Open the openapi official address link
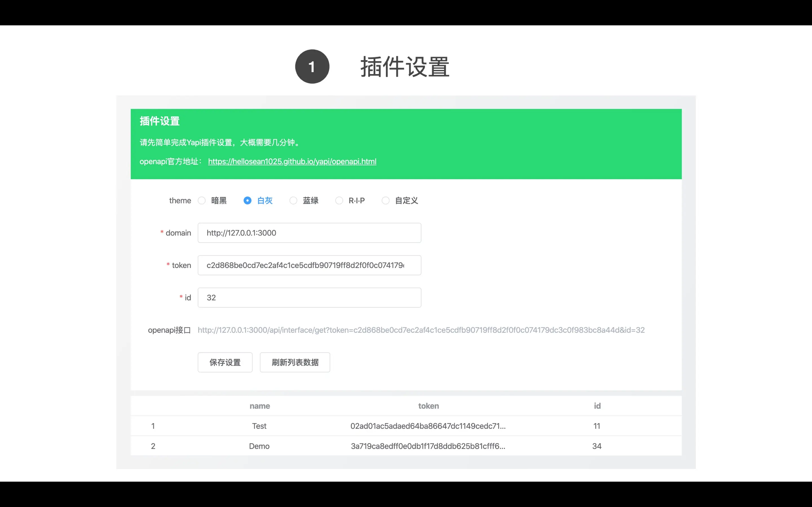The height and width of the screenshot is (507, 812). [x=292, y=162]
